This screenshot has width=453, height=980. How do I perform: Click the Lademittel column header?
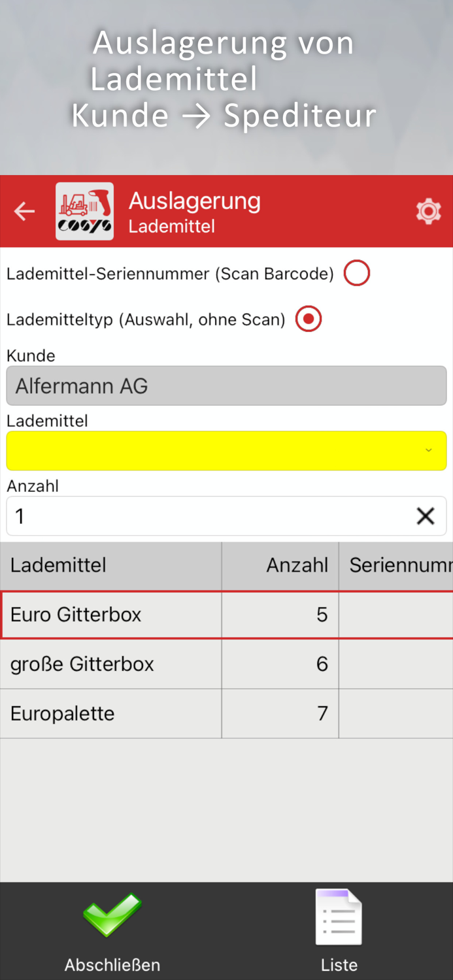58,565
